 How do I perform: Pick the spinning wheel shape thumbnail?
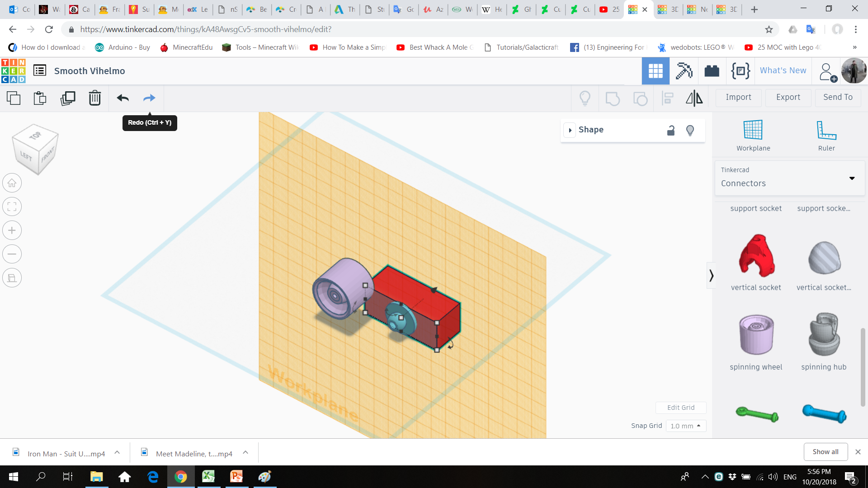756,335
